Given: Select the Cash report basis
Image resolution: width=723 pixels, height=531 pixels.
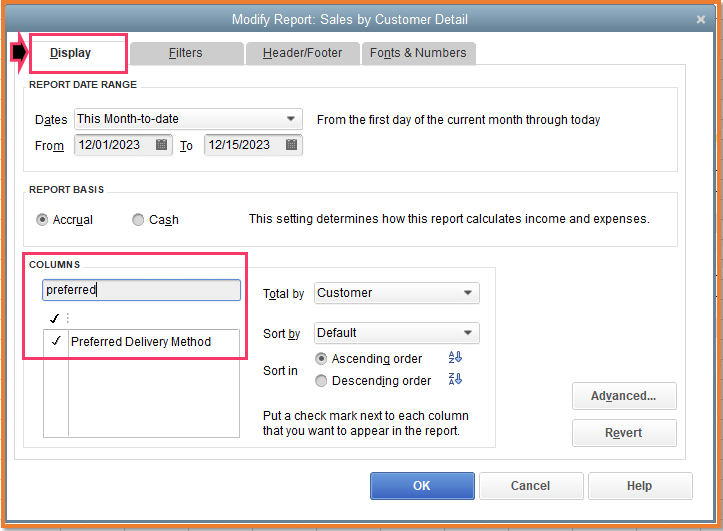Looking at the screenshot, I should pos(138,220).
